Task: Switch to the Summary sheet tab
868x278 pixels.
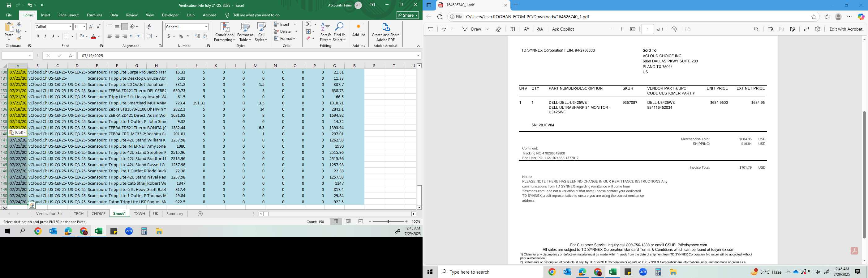Action: 174,214
